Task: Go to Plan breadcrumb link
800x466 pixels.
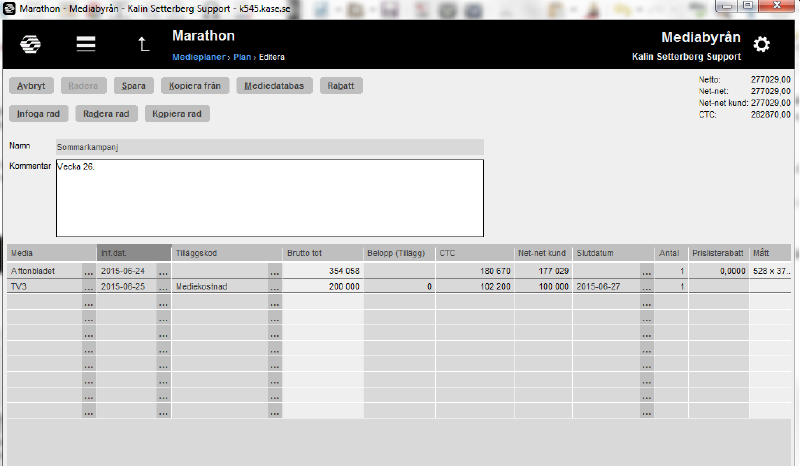Action: point(242,57)
